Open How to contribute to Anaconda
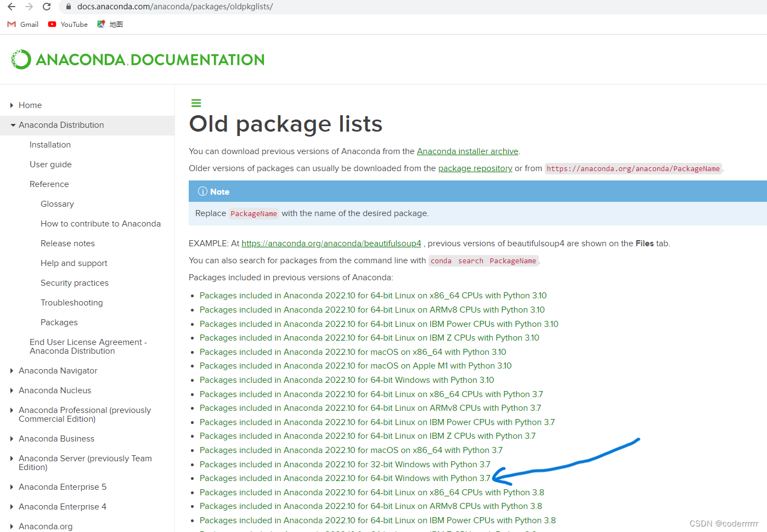The width and height of the screenshot is (767, 532). (100, 224)
